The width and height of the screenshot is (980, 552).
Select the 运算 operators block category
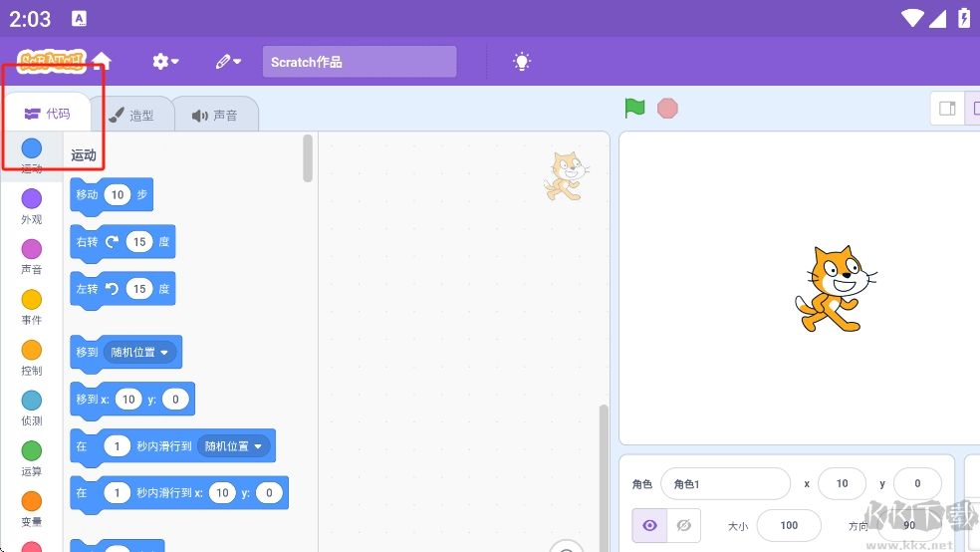[31, 458]
